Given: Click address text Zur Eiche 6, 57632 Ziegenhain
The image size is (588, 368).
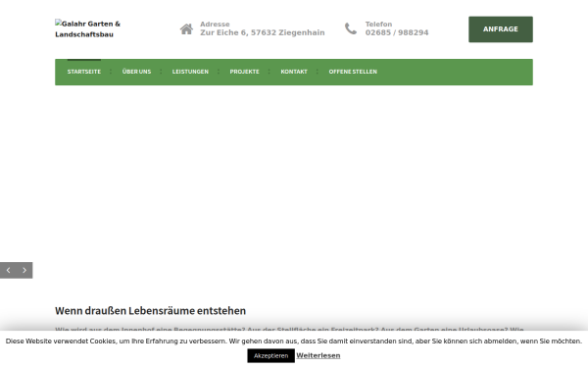Looking at the screenshot, I should click(x=263, y=32).
